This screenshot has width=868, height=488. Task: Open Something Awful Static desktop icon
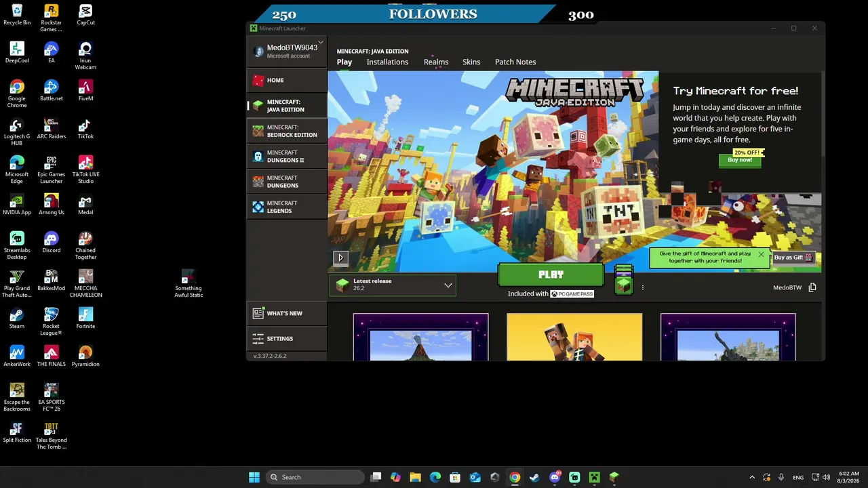pyautogui.click(x=189, y=284)
